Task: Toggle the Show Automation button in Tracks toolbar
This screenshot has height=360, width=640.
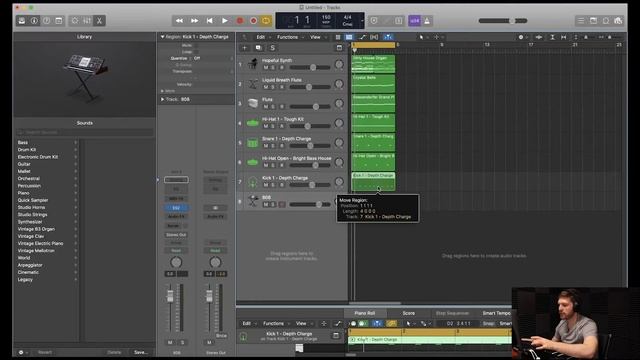Action: pyautogui.click(x=362, y=37)
